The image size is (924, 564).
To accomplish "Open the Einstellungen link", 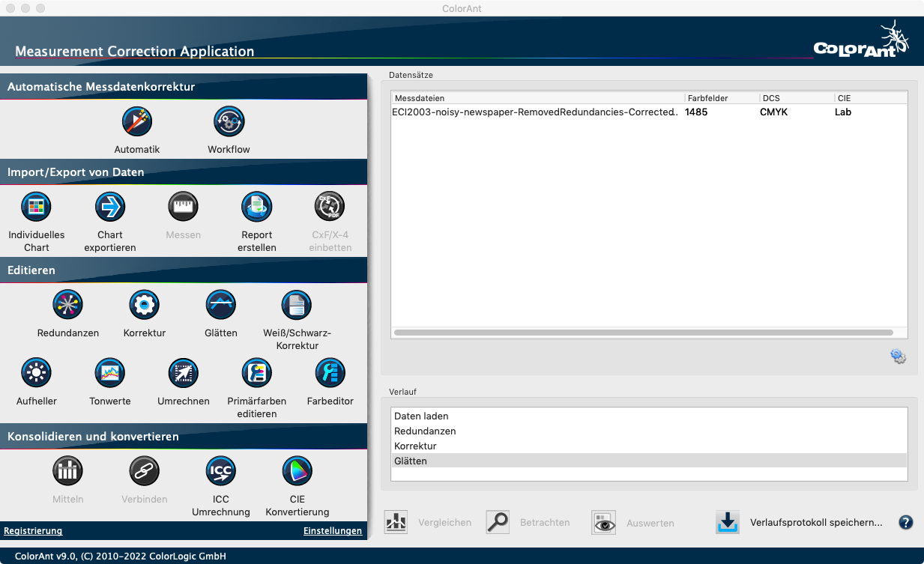I will 333,530.
